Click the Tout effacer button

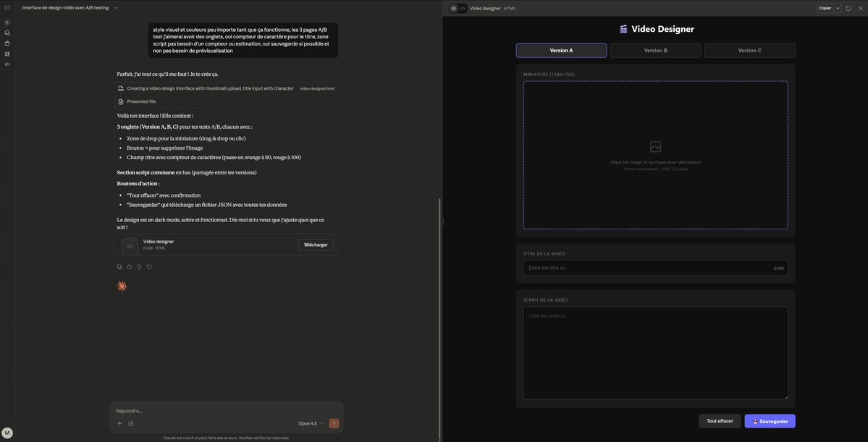(720, 421)
